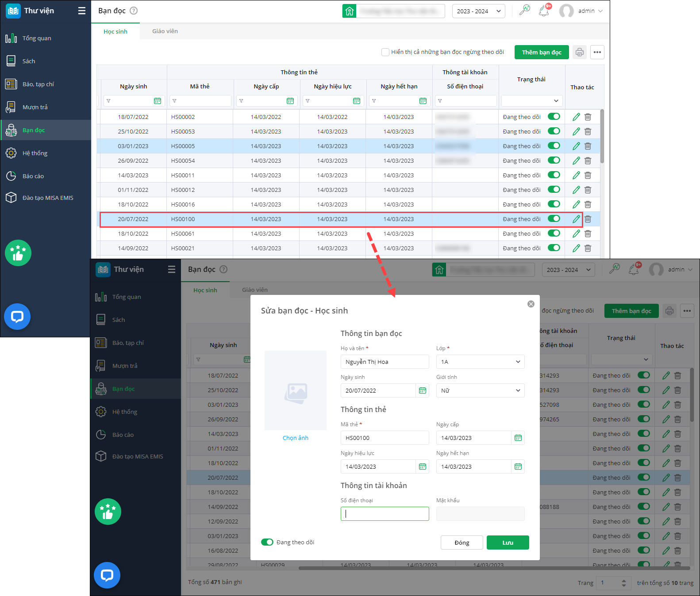Click the Họ và tên field containing Nguyễn Thị Hoa
The image size is (700, 596).
click(385, 362)
